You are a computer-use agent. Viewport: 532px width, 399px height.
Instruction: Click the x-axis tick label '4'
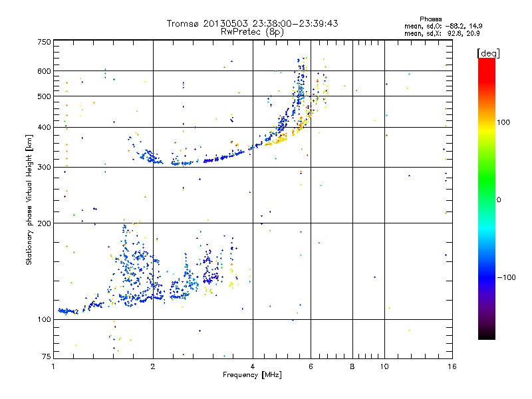tap(253, 366)
